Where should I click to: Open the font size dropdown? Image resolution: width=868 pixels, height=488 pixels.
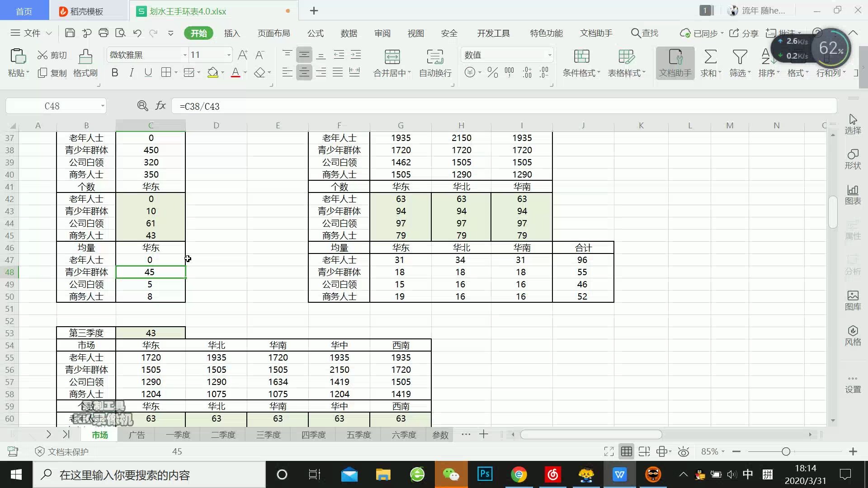tap(229, 55)
